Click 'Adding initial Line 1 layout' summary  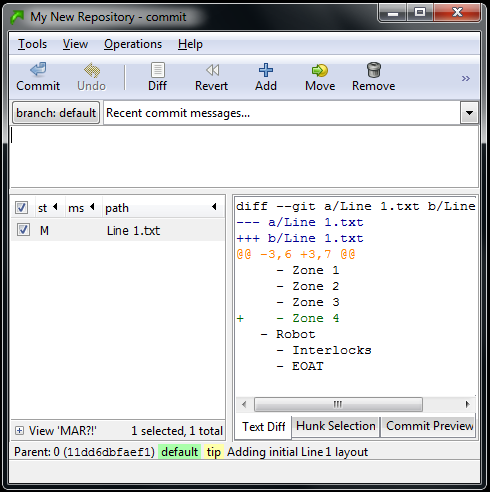pos(297,452)
